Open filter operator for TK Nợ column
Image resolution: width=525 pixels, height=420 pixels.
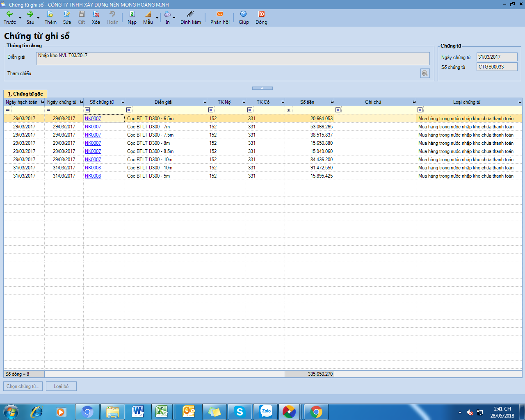211,110
